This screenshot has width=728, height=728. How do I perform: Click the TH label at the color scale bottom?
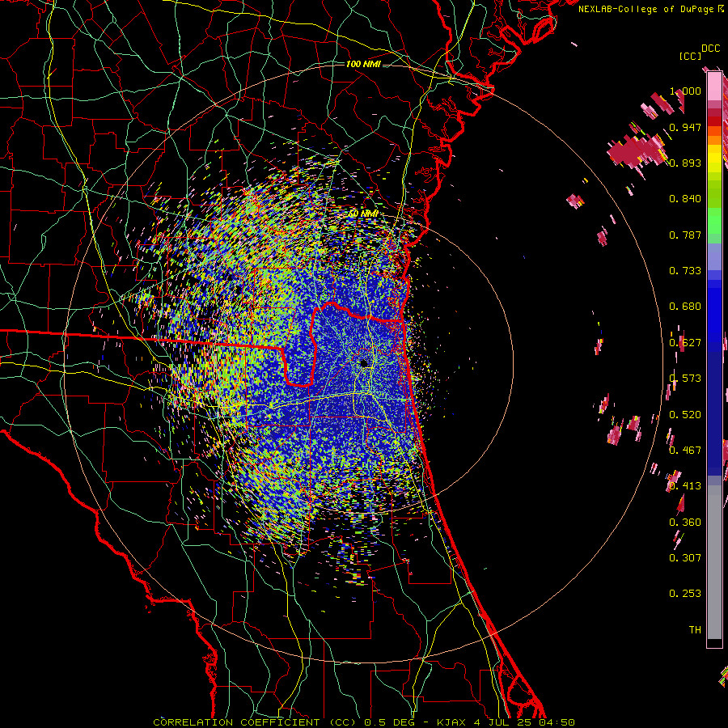[x=695, y=630]
